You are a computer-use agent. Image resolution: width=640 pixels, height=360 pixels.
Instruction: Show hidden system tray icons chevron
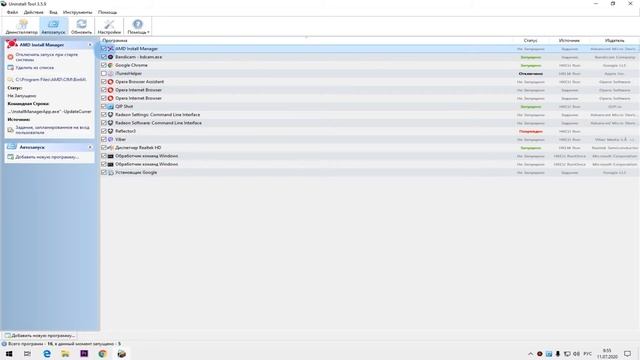[x=530, y=354]
